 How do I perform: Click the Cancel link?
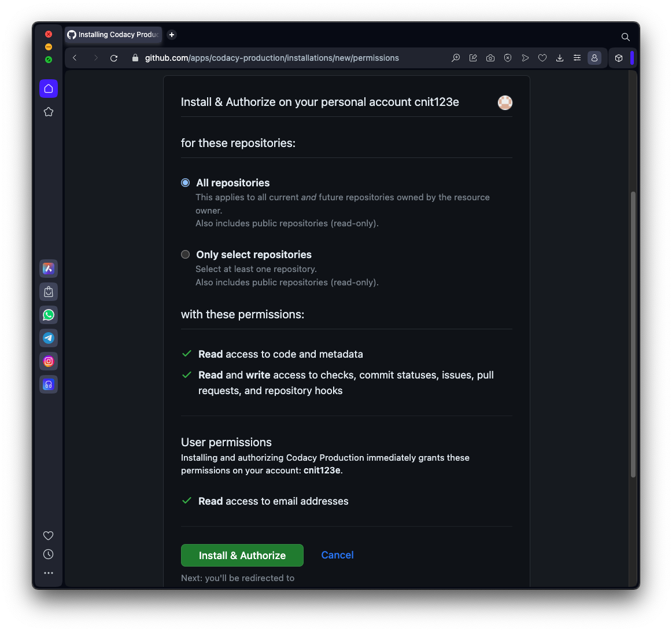click(337, 555)
